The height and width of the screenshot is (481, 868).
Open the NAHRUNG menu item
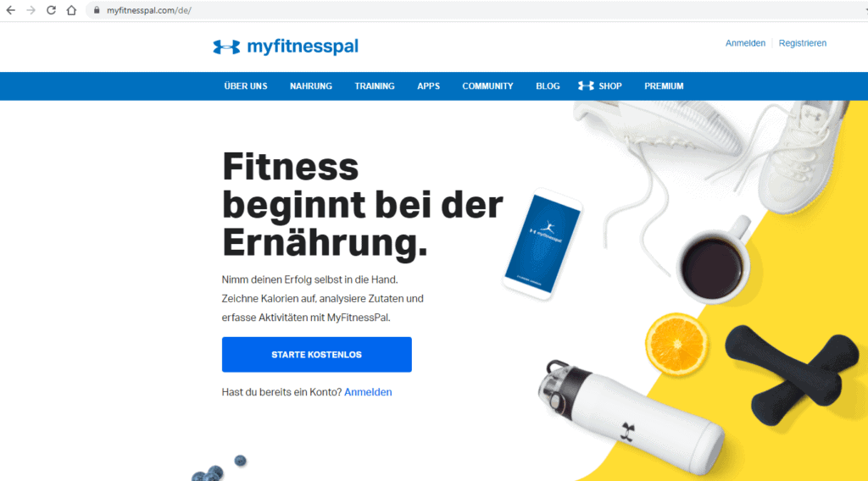(311, 86)
